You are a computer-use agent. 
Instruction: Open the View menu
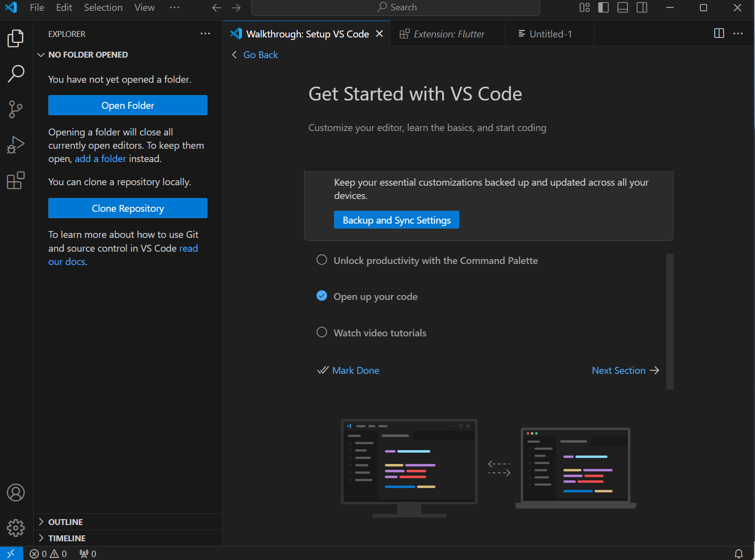tap(144, 7)
